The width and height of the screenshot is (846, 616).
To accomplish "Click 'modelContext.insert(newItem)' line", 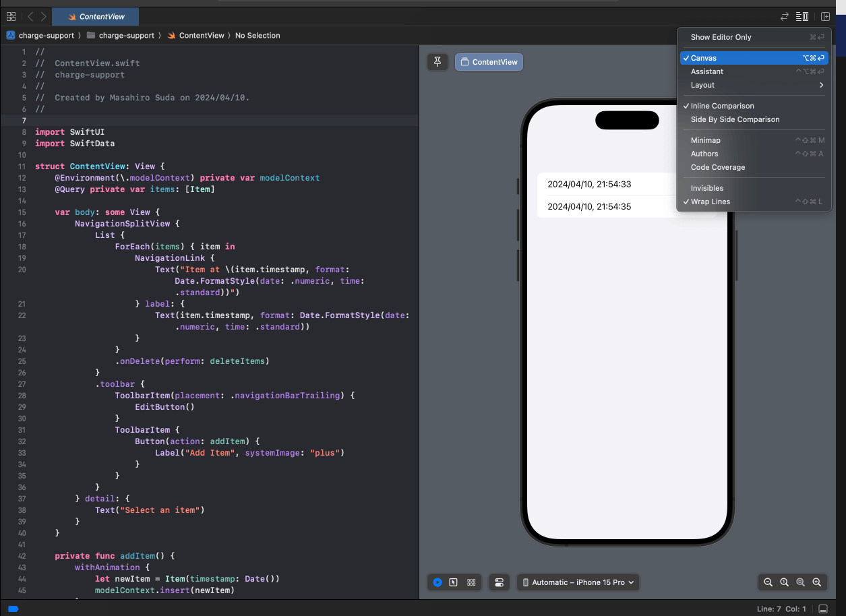I will (164, 590).
